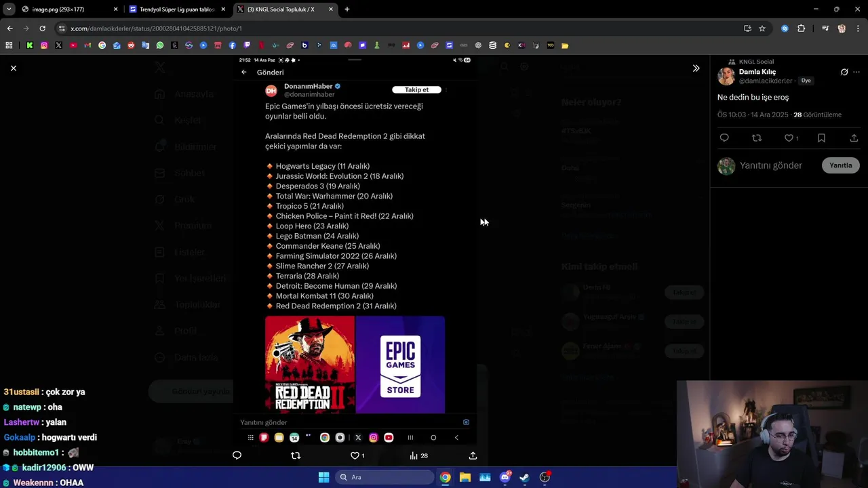Open the Windows Start menu
Image resolution: width=868 pixels, height=488 pixels.
click(324, 477)
